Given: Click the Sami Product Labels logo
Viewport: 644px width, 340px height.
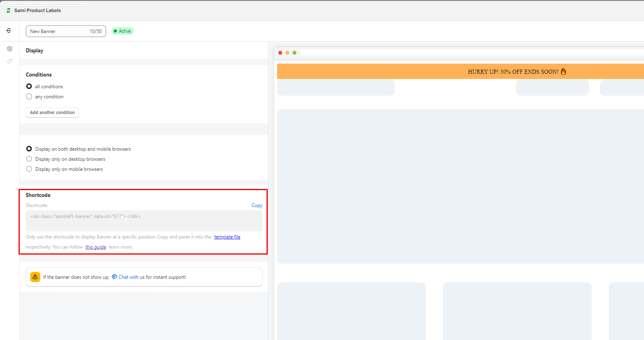Looking at the screenshot, I should [8, 10].
